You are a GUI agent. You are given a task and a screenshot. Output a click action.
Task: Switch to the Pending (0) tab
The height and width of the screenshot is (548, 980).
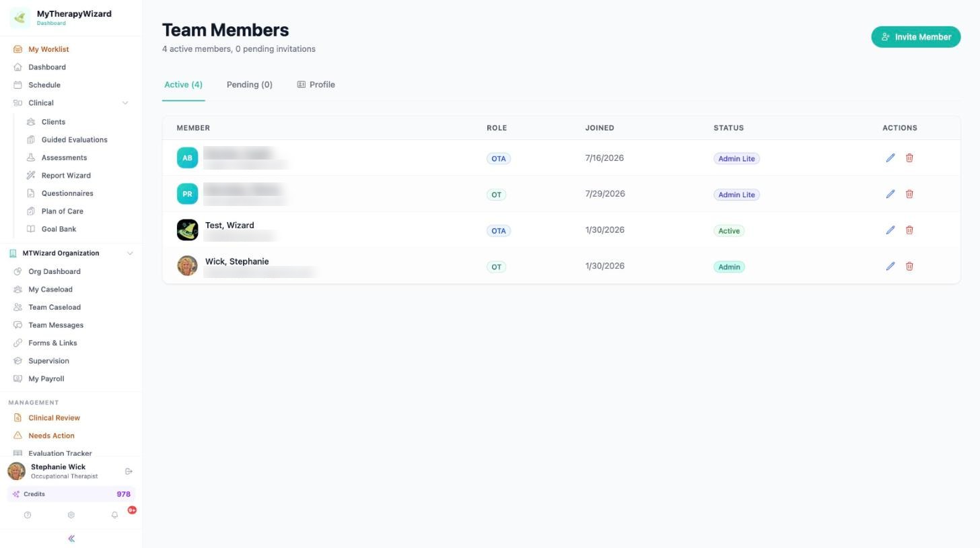250,85
